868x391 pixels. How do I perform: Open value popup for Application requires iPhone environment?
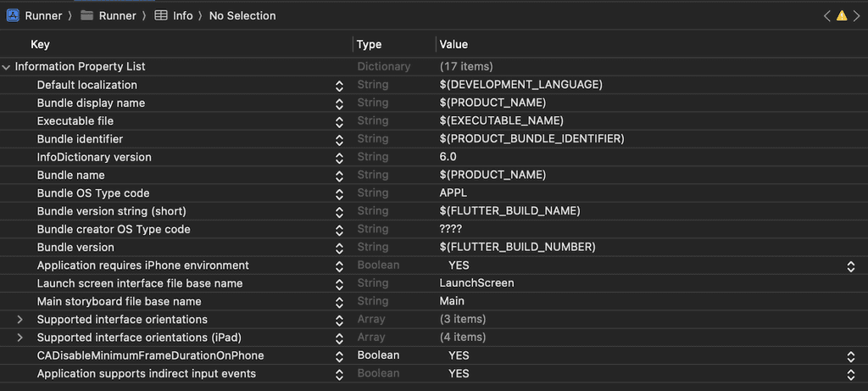point(851,266)
